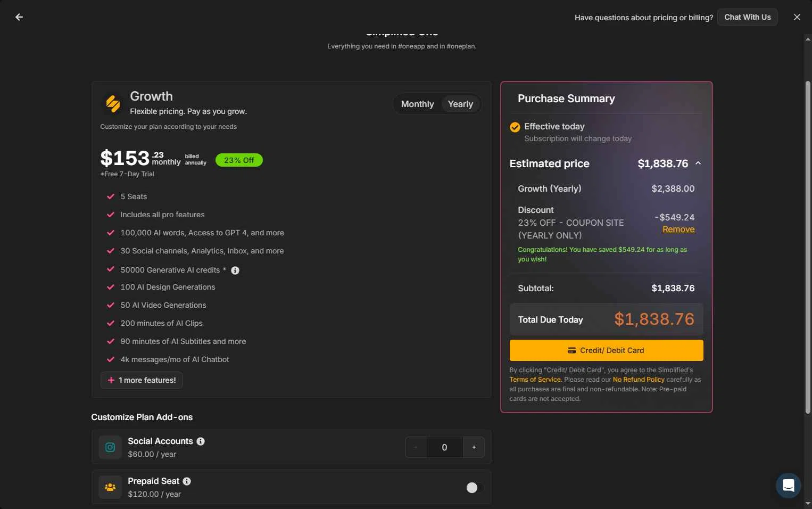Switch billing to Monthly
The image size is (812, 509).
click(x=418, y=104)
